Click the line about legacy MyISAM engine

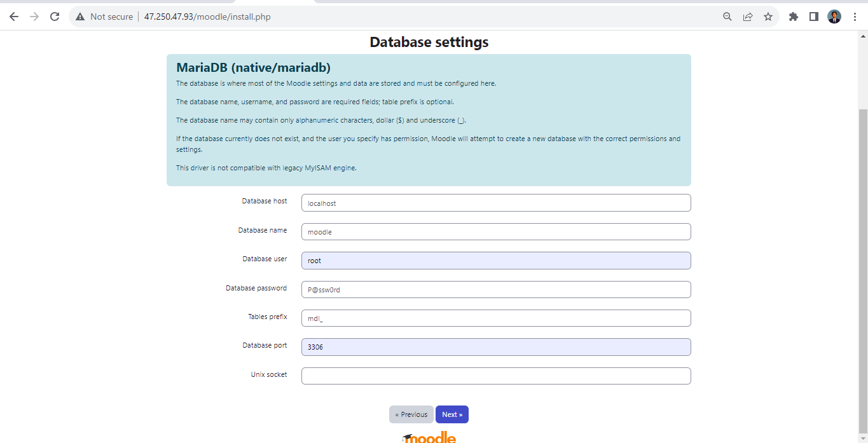266,168
